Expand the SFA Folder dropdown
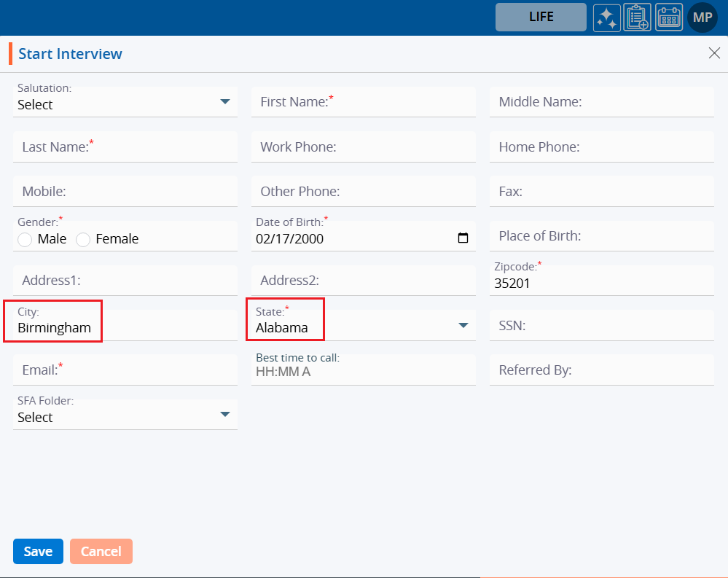Image resolution: width=728 pixels, height=578 pixels. tap(224, 415)
